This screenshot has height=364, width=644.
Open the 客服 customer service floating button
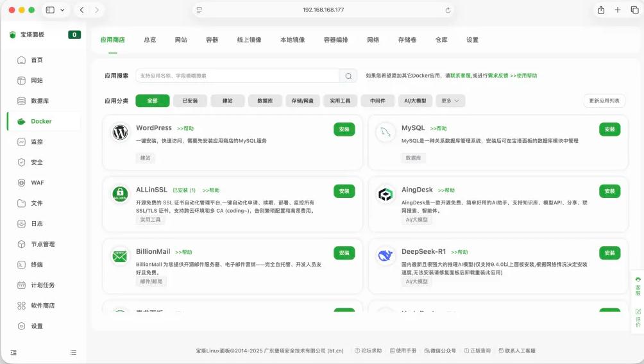[x=638, y=286]
